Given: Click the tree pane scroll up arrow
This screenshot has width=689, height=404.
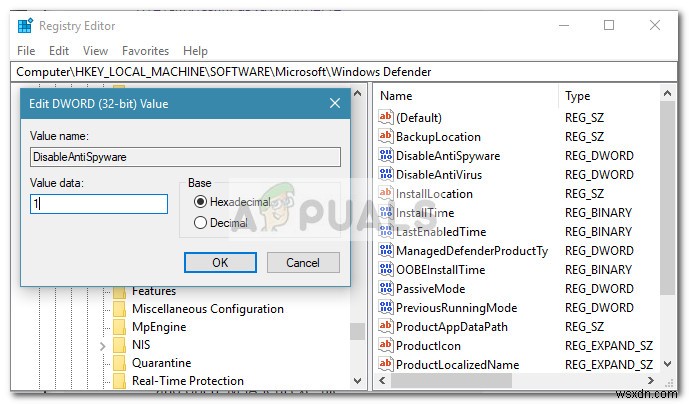Looking at the screenshot, I should [x=358, y=93].
